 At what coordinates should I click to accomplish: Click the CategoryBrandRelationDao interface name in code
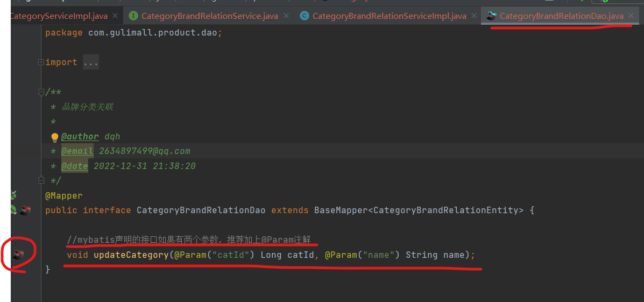pos(201,210)
